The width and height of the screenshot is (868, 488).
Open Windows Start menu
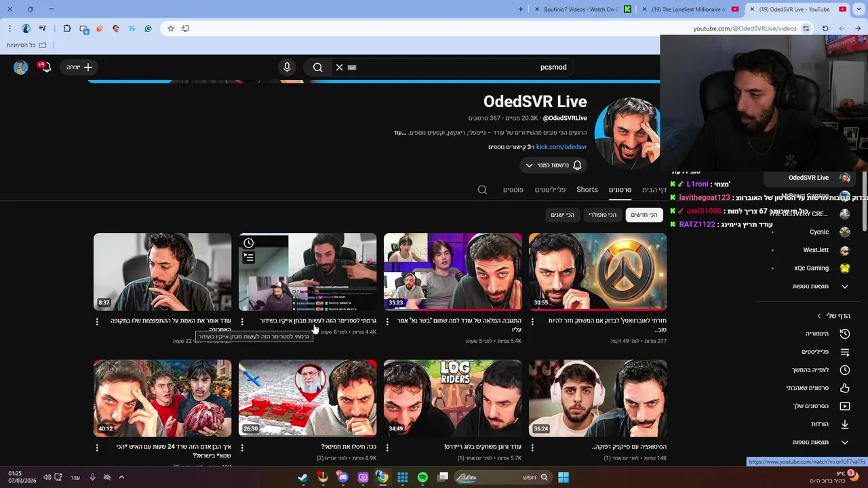pos(564,477)
